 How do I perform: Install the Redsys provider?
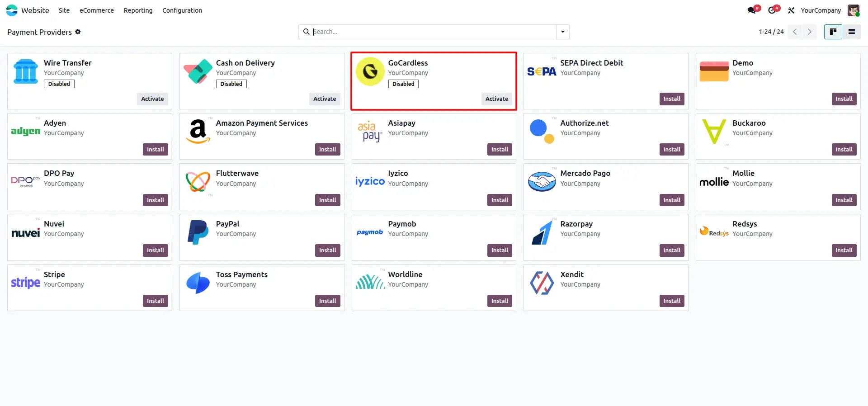pyautogui.click(x=844, y=250)
